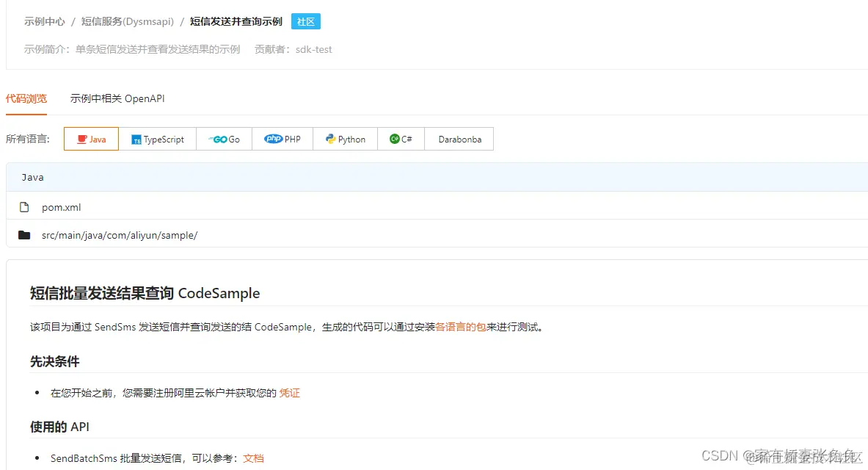Click the src folder icon
The width and height of the screenshot is (868, 470).
click(23, 235)
